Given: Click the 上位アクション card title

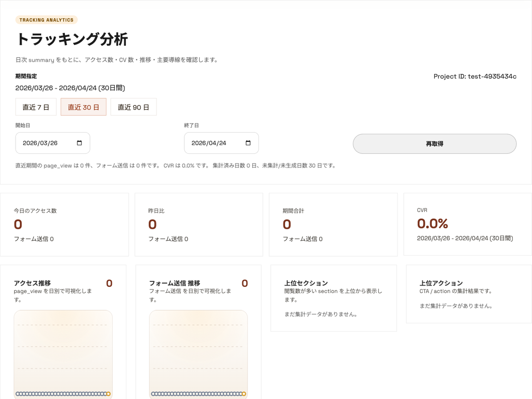Looking at the screenshot, I should pyautogui.click(x=442, y=283).
